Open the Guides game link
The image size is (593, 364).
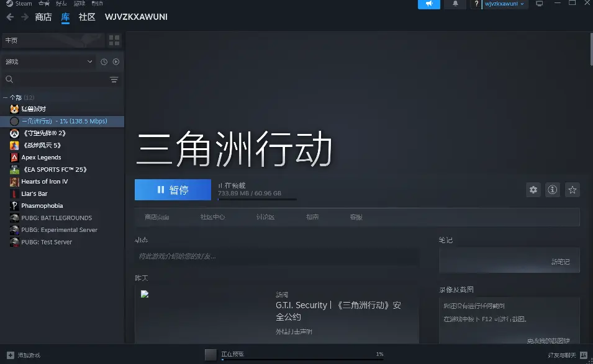[x=312, y=217]
